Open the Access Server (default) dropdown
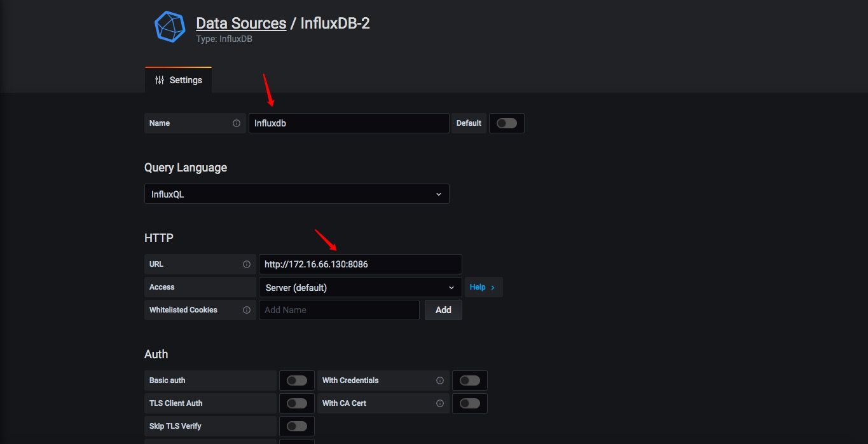The image size is (868, 444). (x=361, y=287)
